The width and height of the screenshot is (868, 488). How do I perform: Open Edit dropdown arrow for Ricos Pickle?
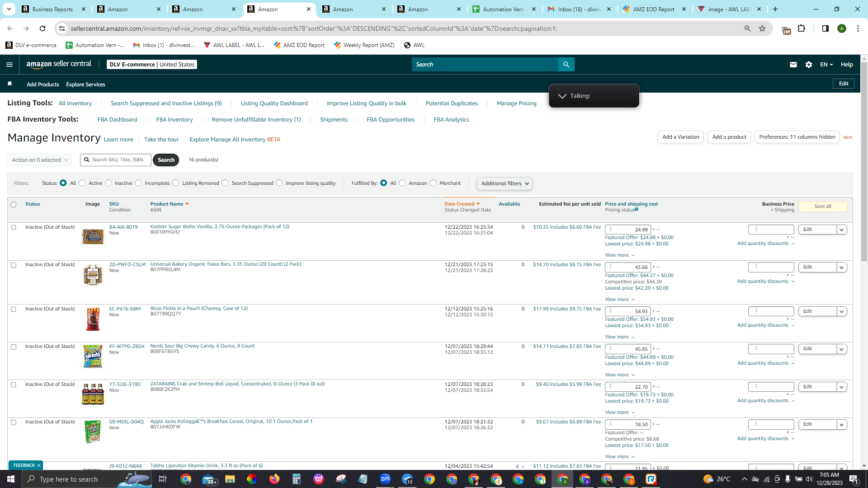point(842,311)
